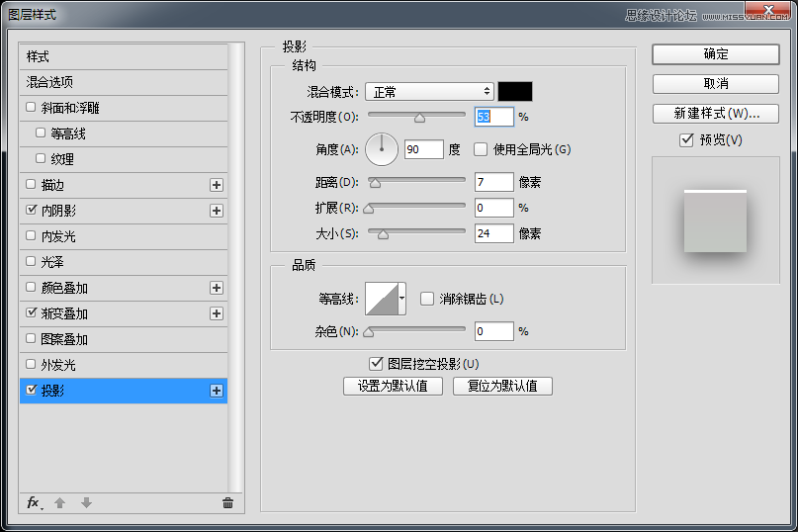Click the 复位为默认值 button
The height and width of the screenshot is (532, 798).
[502, 386]
